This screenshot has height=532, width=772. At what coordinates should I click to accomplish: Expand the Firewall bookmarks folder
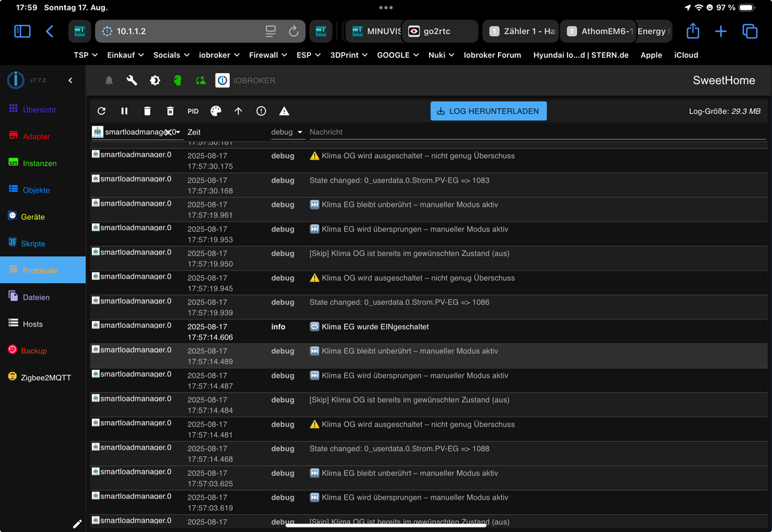click(x=268, y=55)
